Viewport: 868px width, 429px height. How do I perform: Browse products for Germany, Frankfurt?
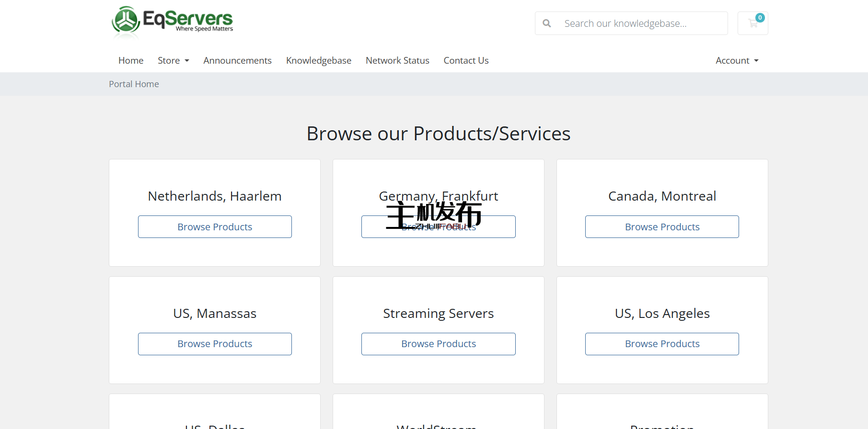click(498, 227)
